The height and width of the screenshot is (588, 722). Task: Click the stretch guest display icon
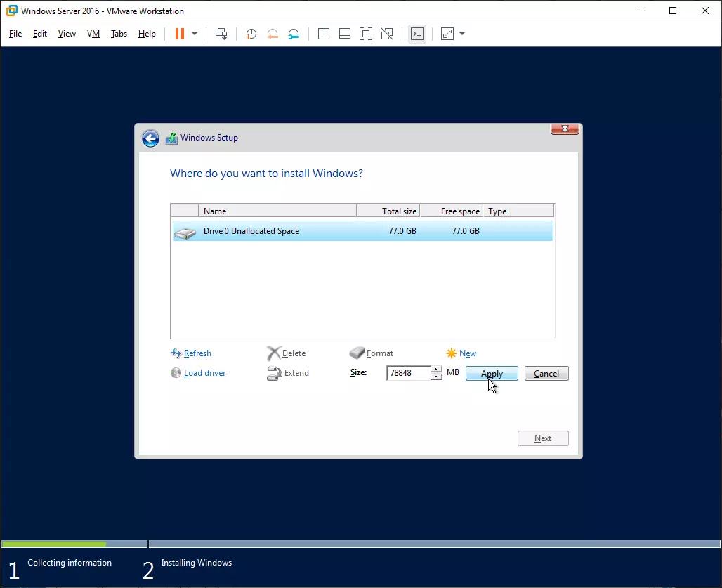coord(447,34)
